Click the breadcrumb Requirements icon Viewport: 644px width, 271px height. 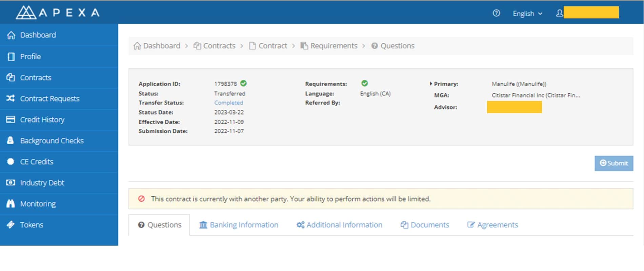[304, 46]
